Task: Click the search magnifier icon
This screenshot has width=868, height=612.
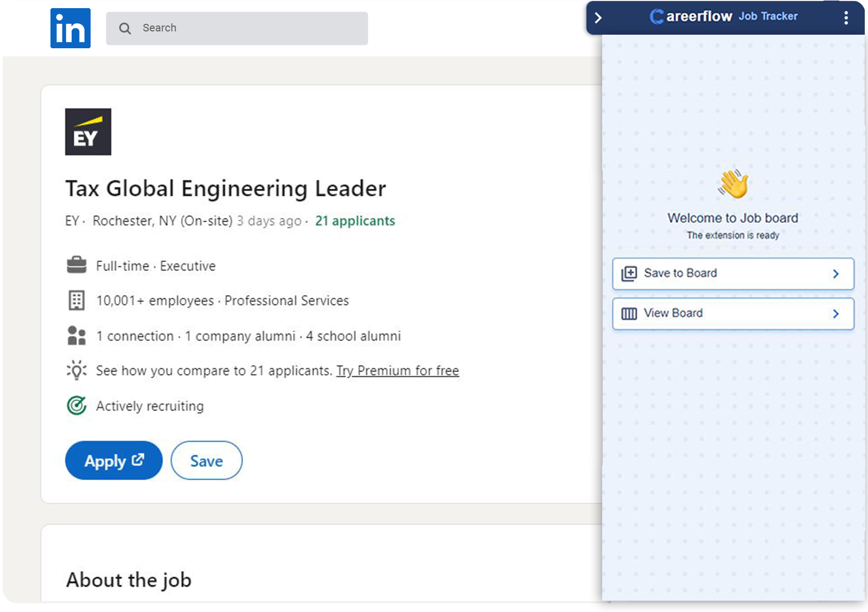Action: click(x=125, y=28)
